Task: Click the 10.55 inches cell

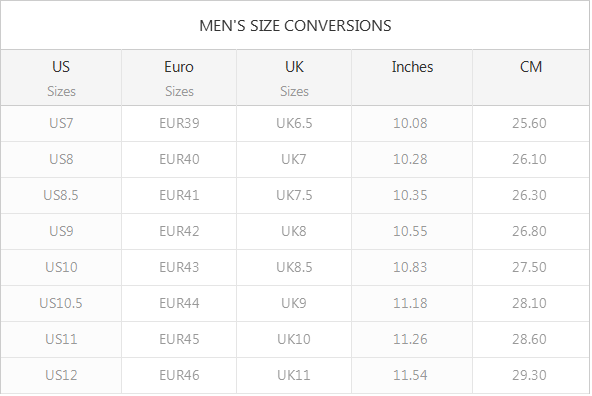Action: [412, 231]
